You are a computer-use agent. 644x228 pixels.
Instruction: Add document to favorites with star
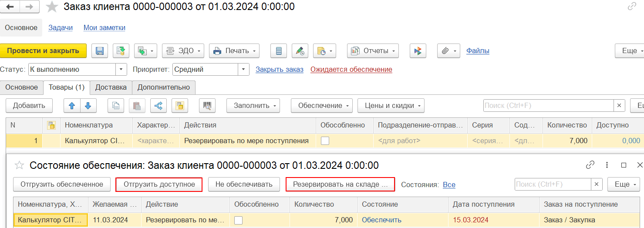click(52, 7)
